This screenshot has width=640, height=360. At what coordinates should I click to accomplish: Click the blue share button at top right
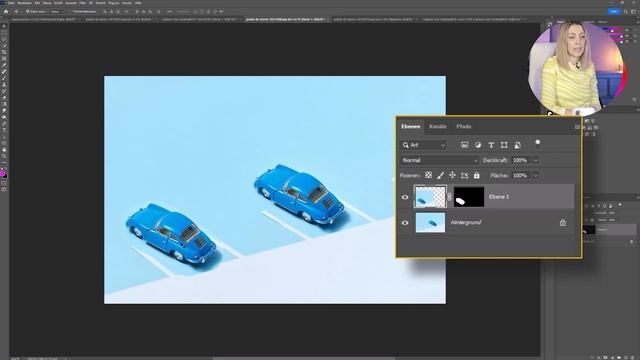(614, 11)
